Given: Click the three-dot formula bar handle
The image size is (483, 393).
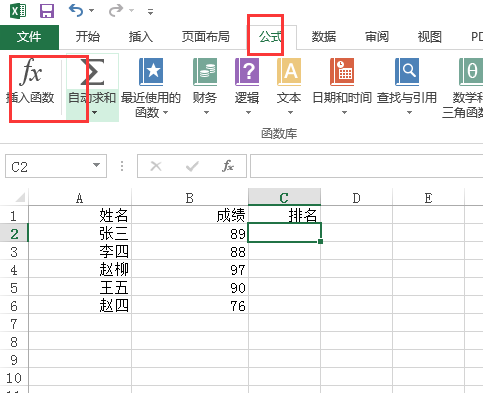Looking at the screenshot, I should pyautogui.click(x=122, y=166).
